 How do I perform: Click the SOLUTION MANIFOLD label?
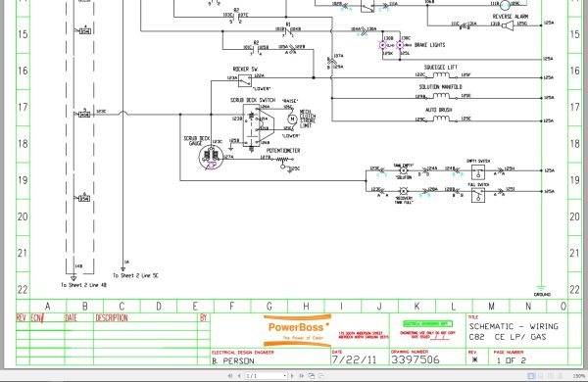[441, 87]
